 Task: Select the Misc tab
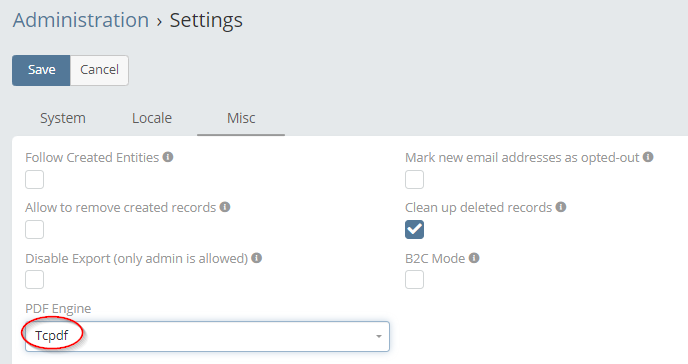pyautogui.click(x=241, y=118)
